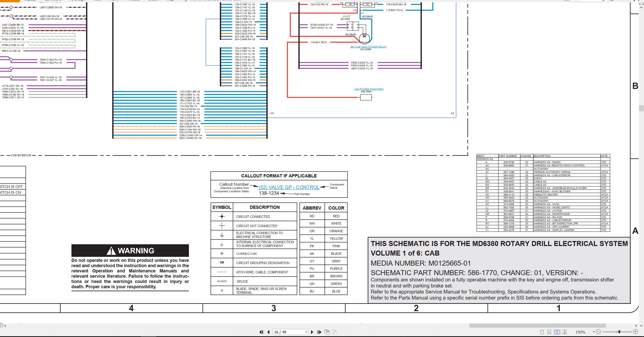This screenshot has height=337, width=644.
Task: Click the BU abbreviation cell
Action: point(312,291)
